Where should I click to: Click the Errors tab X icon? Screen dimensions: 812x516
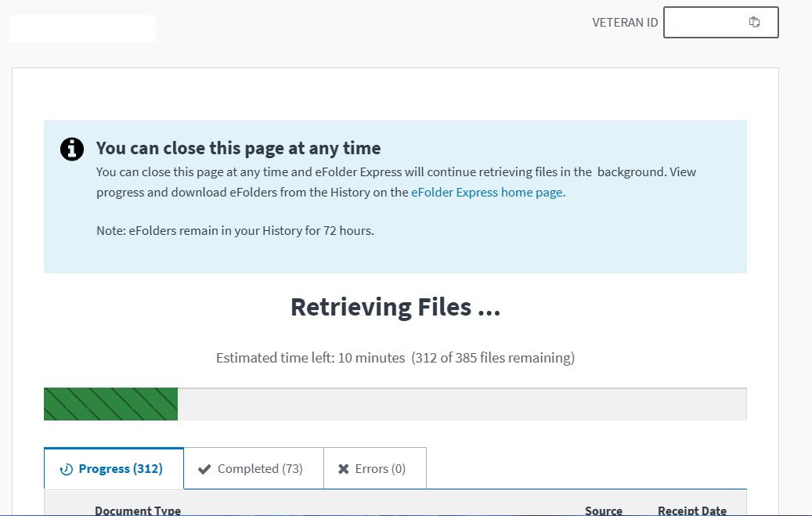click(x=343, y=469)
